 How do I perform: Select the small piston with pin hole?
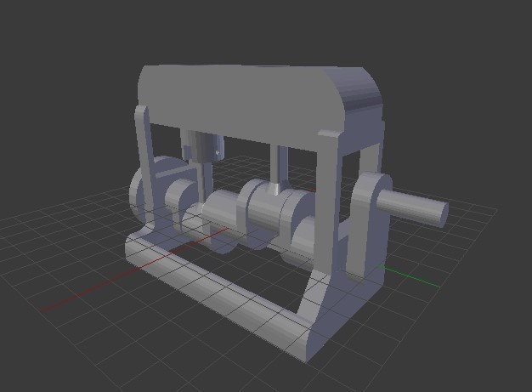tap(206, 146)
